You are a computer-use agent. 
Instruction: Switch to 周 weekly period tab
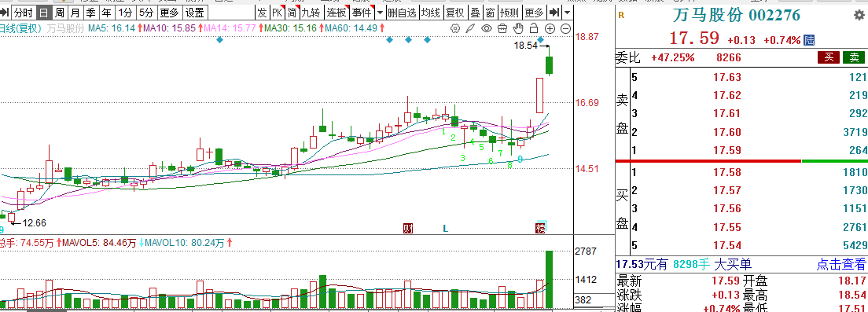[x=59, y=12]
